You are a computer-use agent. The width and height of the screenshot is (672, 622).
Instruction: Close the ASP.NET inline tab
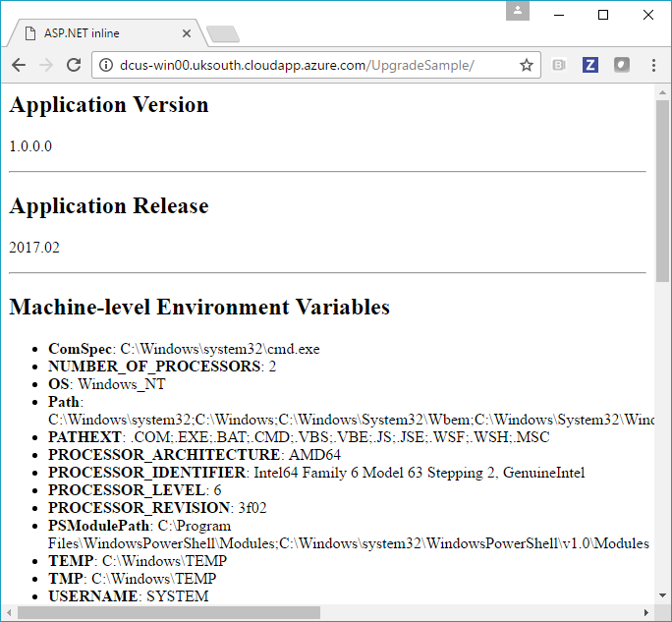(x=187, y=33)
